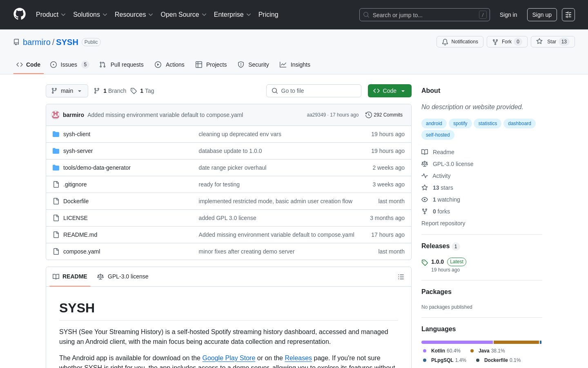The width and height of the screenshot is (588, 368).
Task: Click the Activity pulse icon
Action: pyautogui.click(x=425, y=176)
